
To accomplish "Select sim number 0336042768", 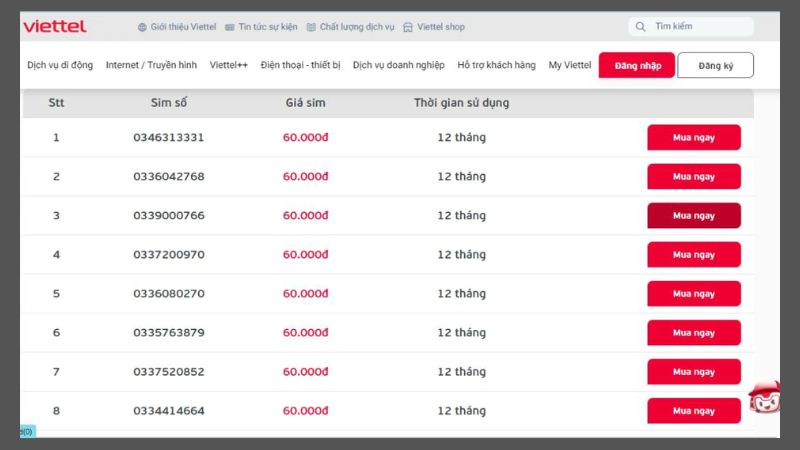I will click(169, 177).
